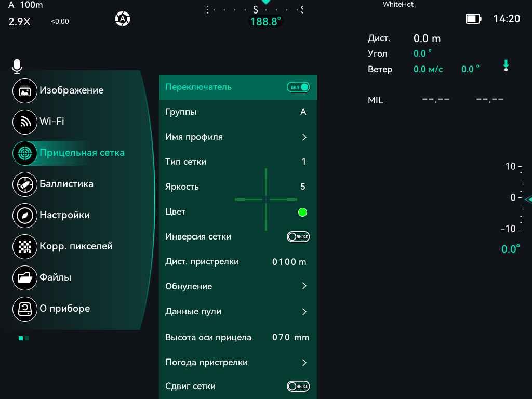Open the Настройки menu label

click(x=65, y=215)
